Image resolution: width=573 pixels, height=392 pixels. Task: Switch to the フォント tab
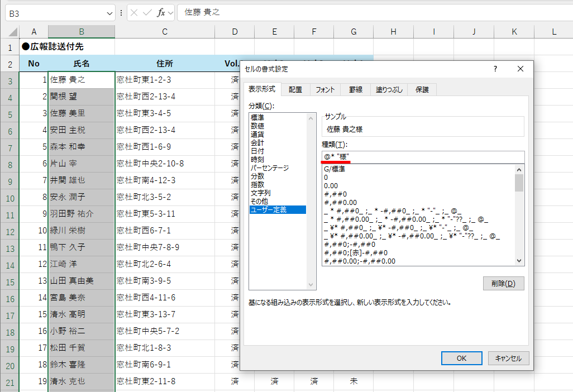click(324, 89)
